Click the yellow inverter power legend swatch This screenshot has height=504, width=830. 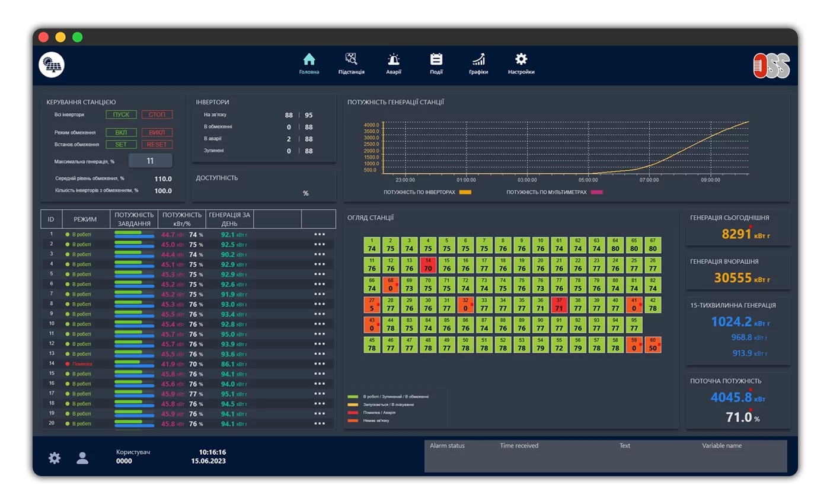[465, 192]
